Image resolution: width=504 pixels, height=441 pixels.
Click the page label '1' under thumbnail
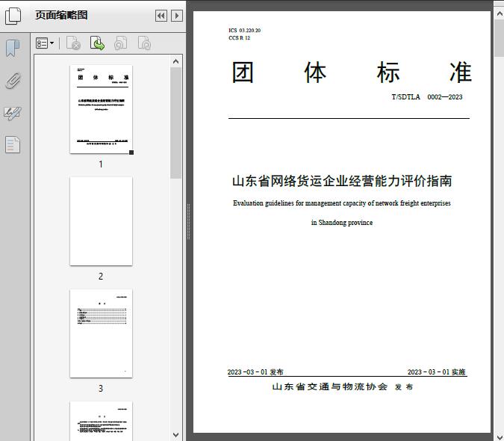point(101,164)
